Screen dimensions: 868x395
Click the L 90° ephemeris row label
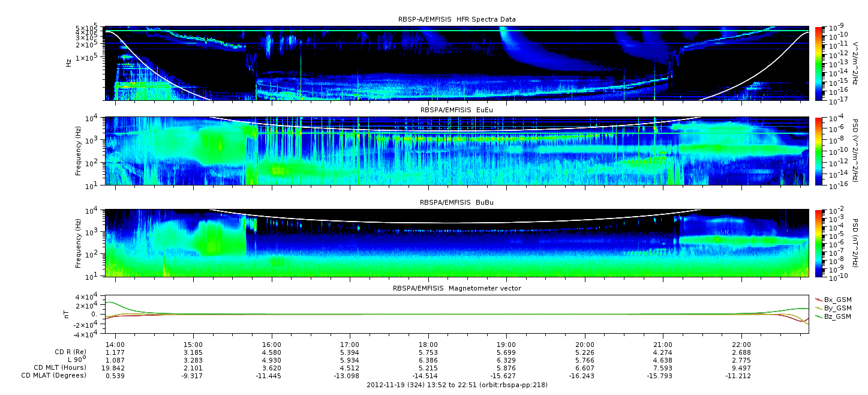pyautogui.click(x=76, y=359)
